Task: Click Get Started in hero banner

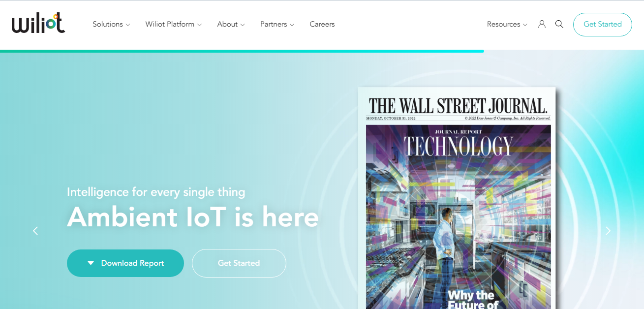Action: pos(239,263)
